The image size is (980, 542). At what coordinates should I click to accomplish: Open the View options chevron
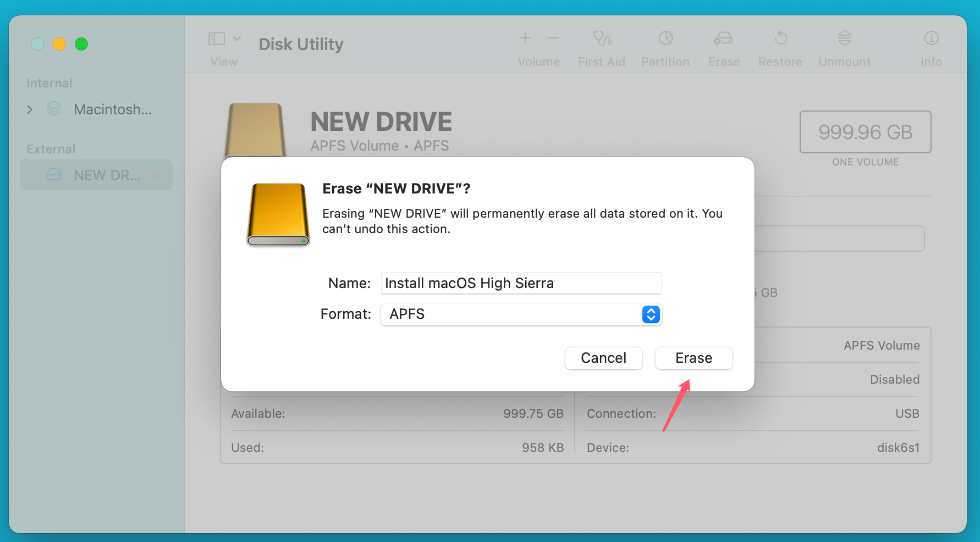(237, 38)
